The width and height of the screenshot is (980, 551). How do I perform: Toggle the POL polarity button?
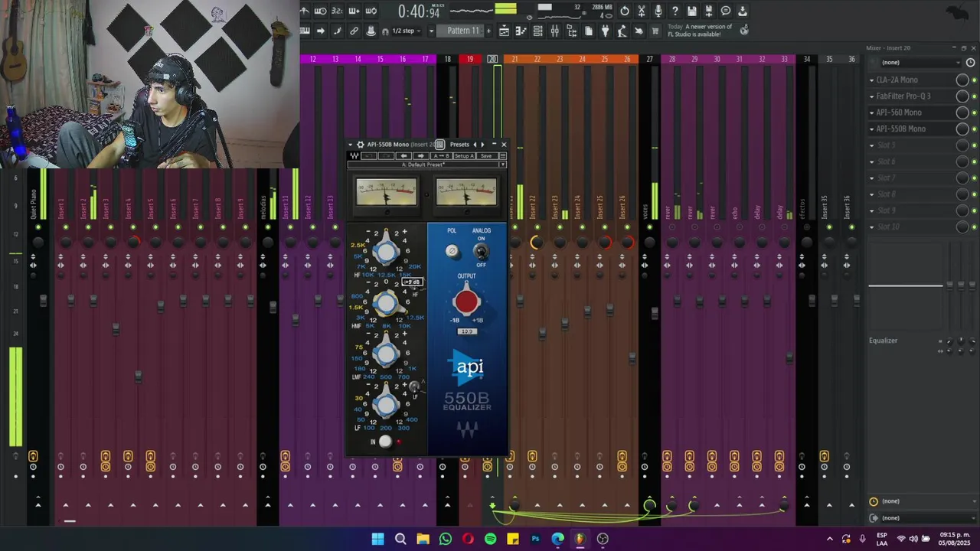(452, 251)
